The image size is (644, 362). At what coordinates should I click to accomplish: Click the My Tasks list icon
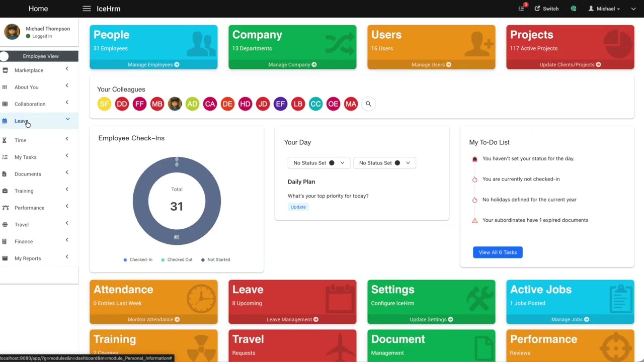(5, 157)
